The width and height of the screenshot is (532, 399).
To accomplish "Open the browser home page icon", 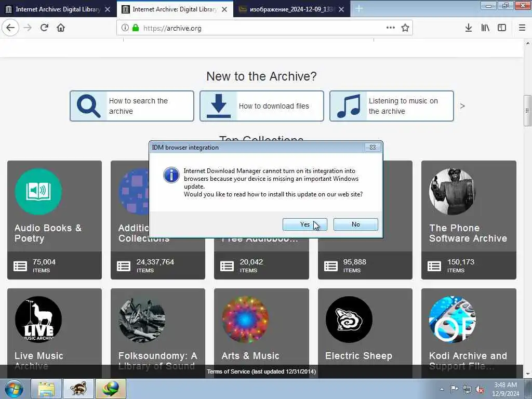I will click(x=61, y=28).
